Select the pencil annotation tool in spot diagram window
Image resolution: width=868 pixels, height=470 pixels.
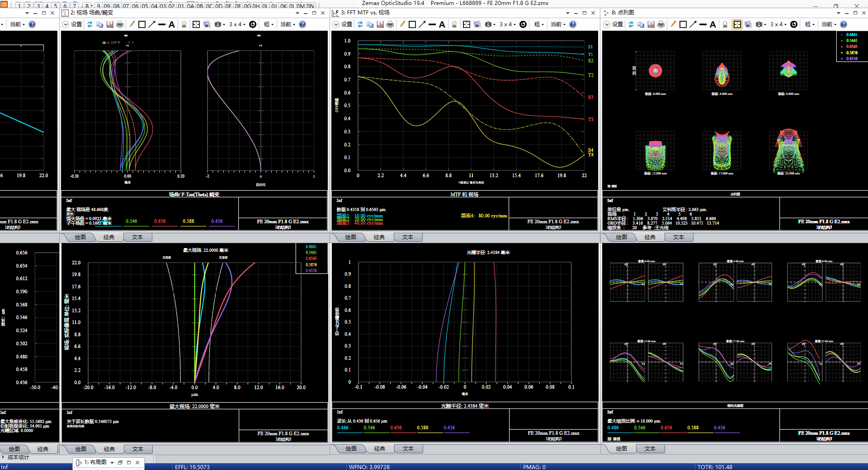click(673, 24)
